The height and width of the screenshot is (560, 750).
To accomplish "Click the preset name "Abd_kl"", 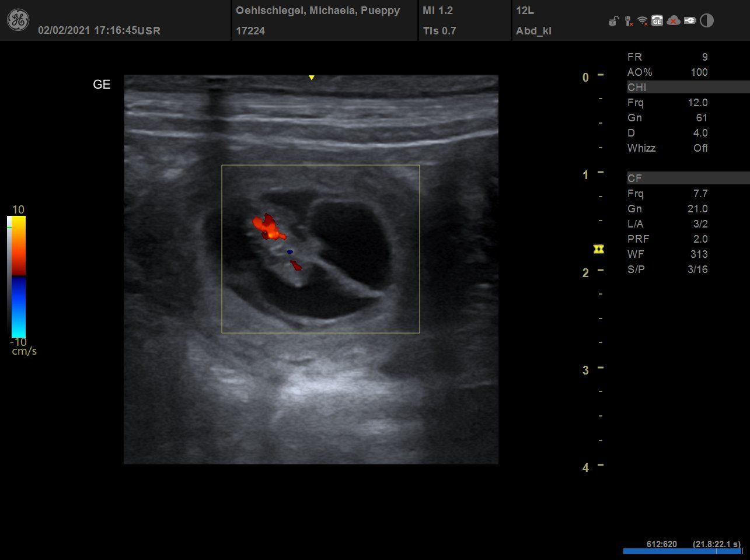I will point(533,31).
